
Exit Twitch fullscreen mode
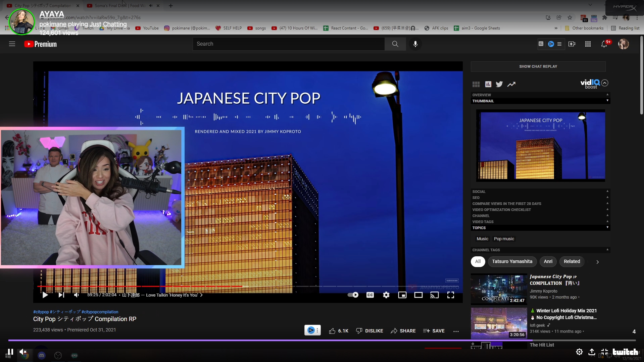point(604,352)
